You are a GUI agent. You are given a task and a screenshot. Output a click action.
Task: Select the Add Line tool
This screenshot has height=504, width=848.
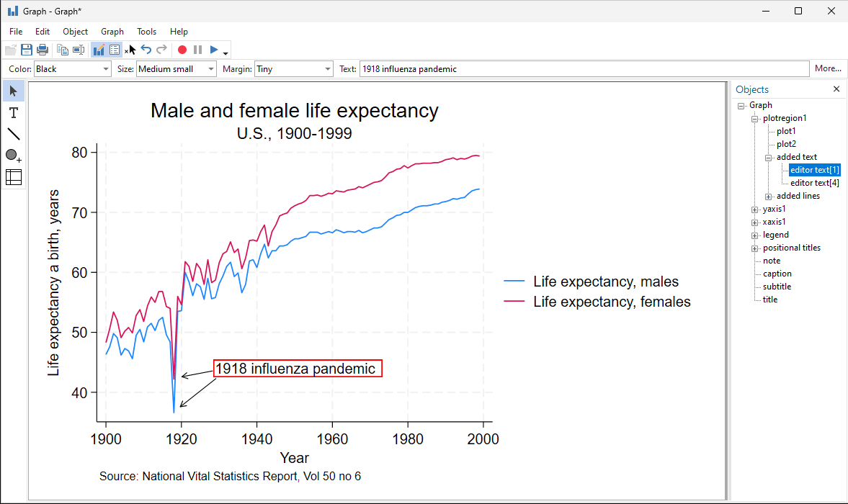14,134
